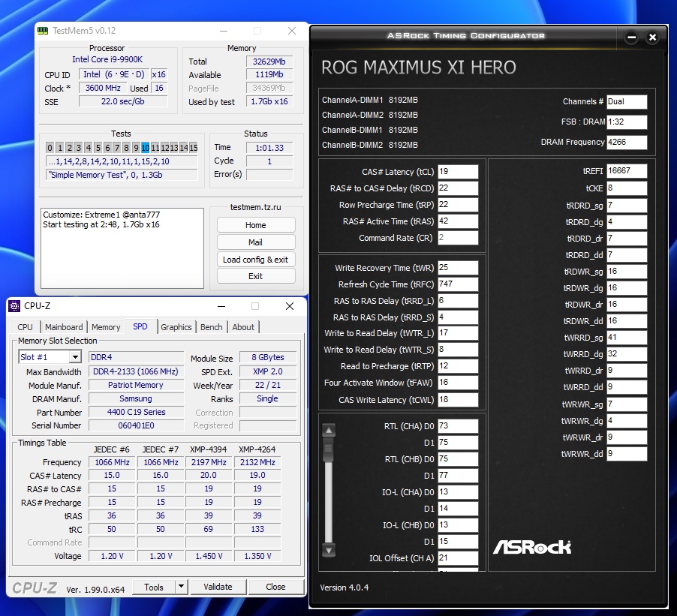Click the CAS# Latency (tCL) value field
Image resolution: width=677 pixels, height=616 pixels.
[458, 171]
